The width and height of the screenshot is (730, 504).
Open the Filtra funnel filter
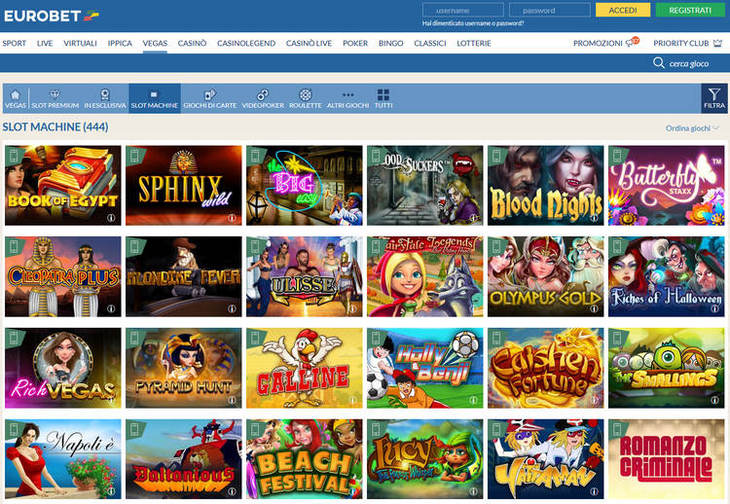tap(714, 98)
